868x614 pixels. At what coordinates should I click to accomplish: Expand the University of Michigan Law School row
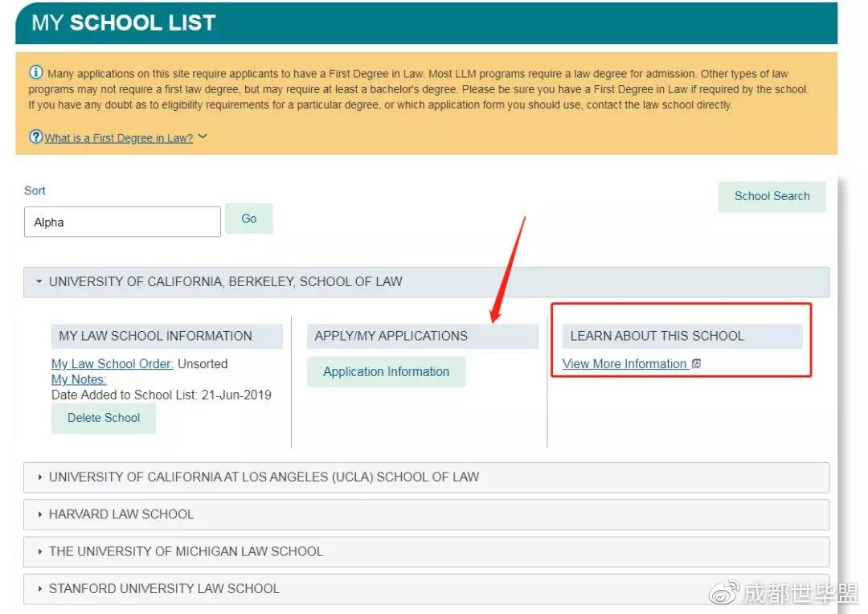(426, 551)
